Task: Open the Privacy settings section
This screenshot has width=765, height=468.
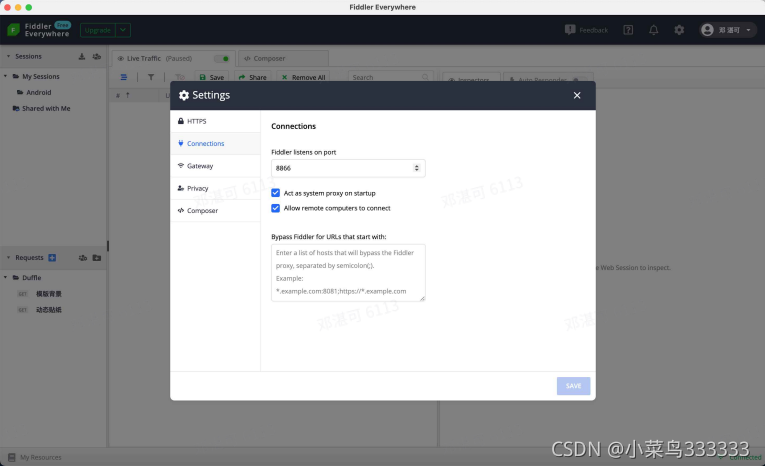Action: coord(215,188)
